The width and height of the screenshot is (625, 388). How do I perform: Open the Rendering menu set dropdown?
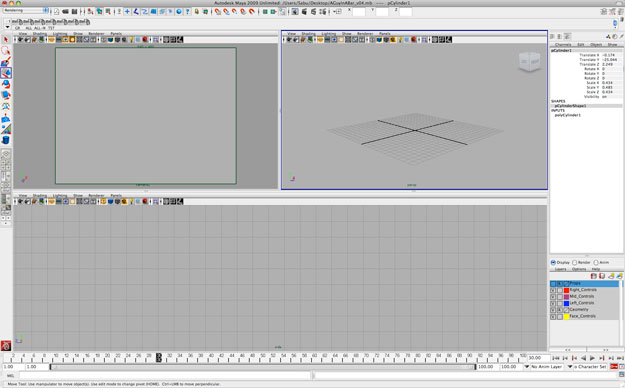46,10
